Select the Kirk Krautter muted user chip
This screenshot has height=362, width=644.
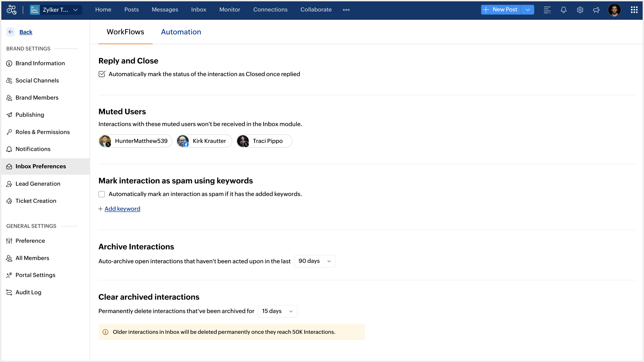pos(204,141)
